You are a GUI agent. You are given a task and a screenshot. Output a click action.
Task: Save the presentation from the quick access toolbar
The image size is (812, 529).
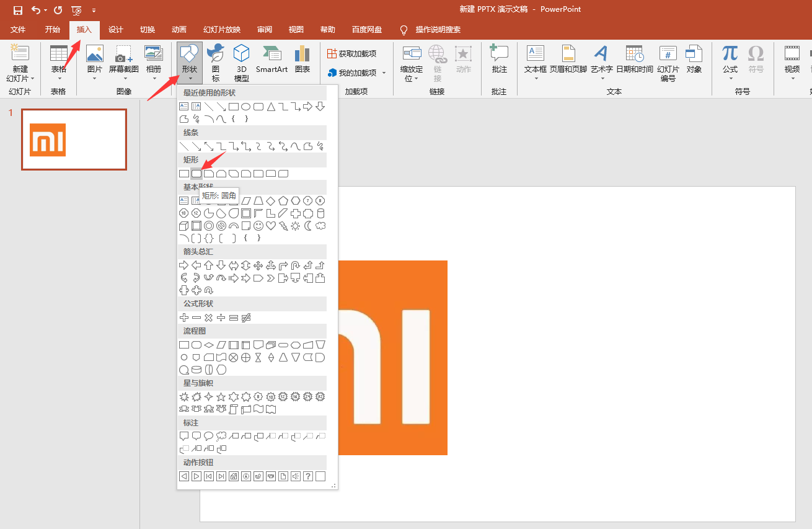pos(18,10)
